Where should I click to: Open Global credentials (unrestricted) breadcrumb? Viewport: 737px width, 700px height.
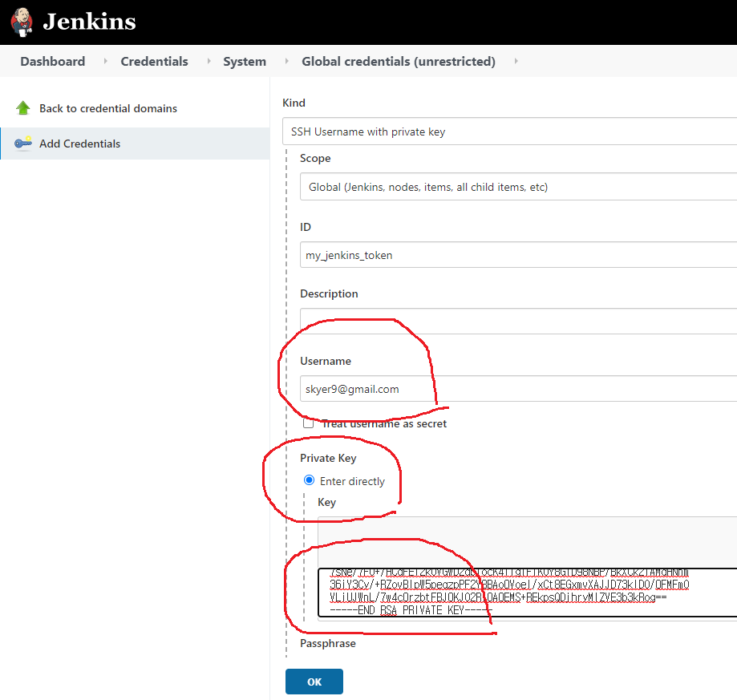(398, 62)
